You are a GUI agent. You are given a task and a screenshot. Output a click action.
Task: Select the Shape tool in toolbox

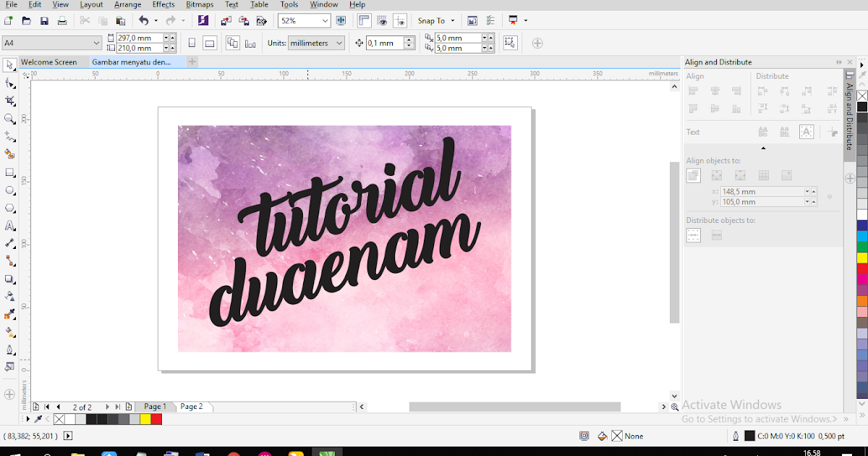point(10,83)
